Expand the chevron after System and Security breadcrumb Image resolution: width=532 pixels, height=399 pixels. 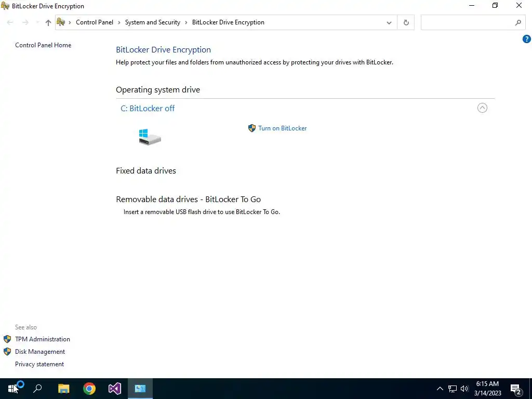(186, 23)
